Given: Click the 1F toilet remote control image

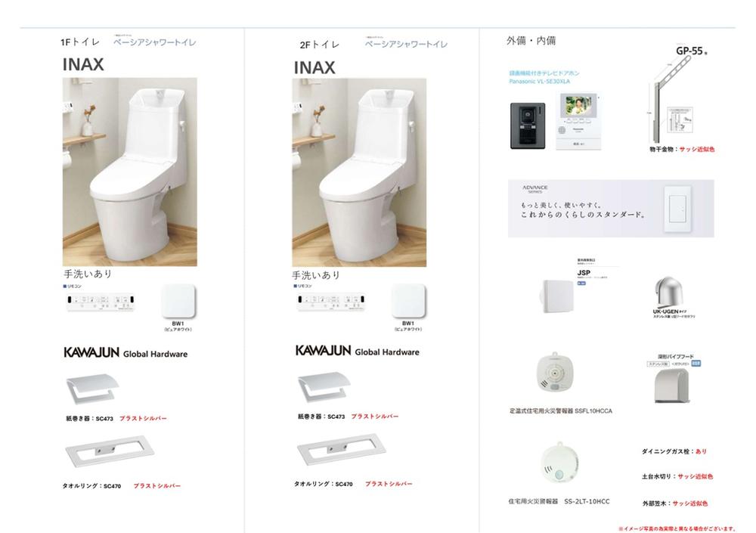Looking at the screenshot, I should [x=101, y=302].
